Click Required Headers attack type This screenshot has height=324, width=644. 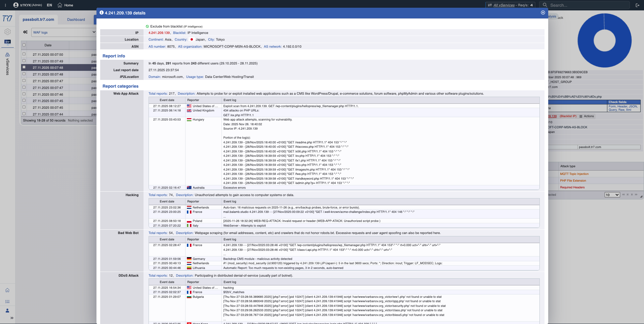[572, 187]
